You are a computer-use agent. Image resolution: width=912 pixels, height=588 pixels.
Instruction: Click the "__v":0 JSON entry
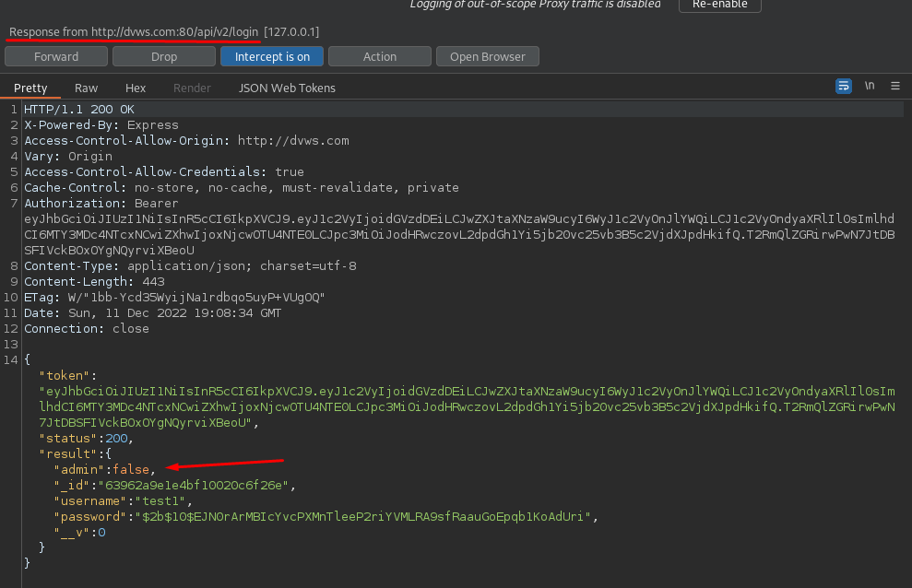point(79,533)
